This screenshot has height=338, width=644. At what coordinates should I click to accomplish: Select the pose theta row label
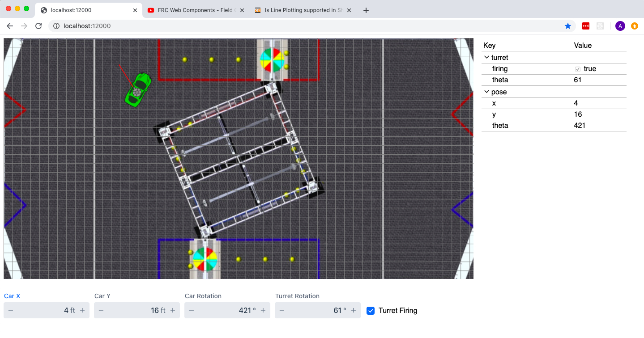tap(500, 126)
